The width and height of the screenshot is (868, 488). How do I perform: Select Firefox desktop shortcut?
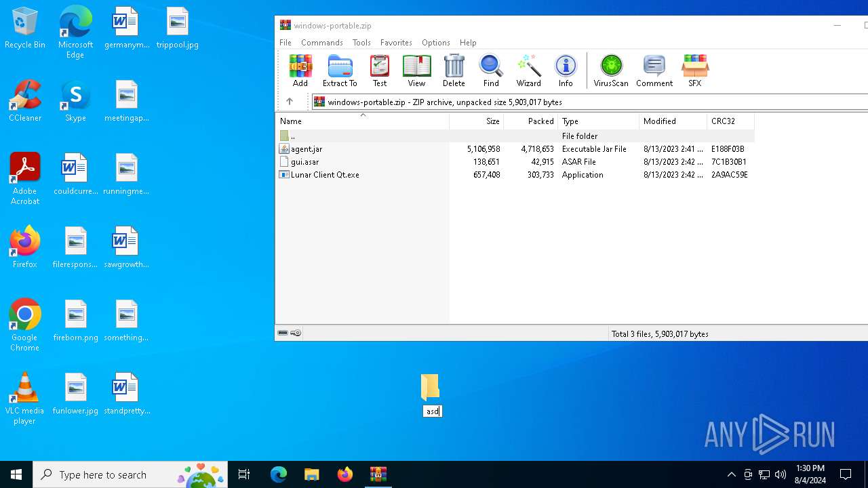point(25,247)
